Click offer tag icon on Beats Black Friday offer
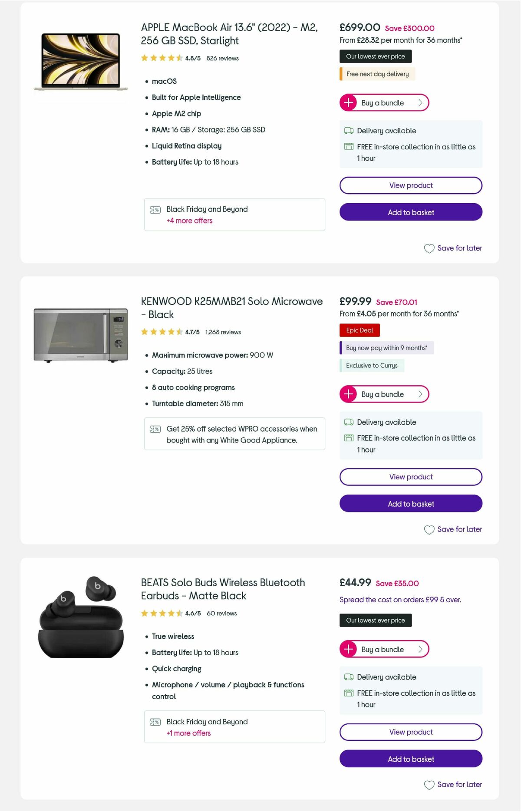 pos(155,722)
